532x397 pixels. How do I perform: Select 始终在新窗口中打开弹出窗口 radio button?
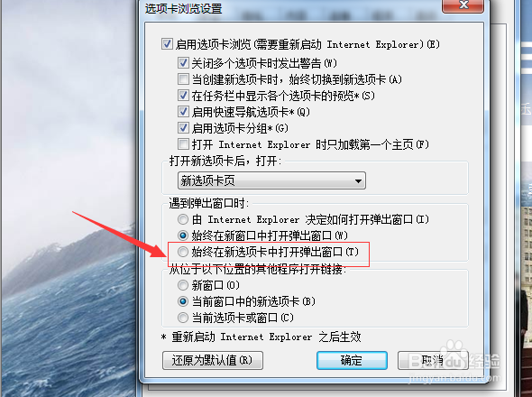coord(183,235)
